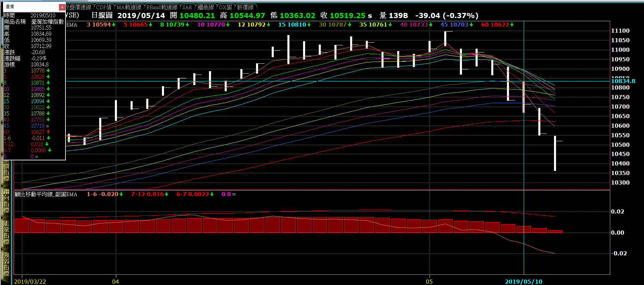Open the 能量指標 side panel tab

pyautogui.click(x=6, y=232)
